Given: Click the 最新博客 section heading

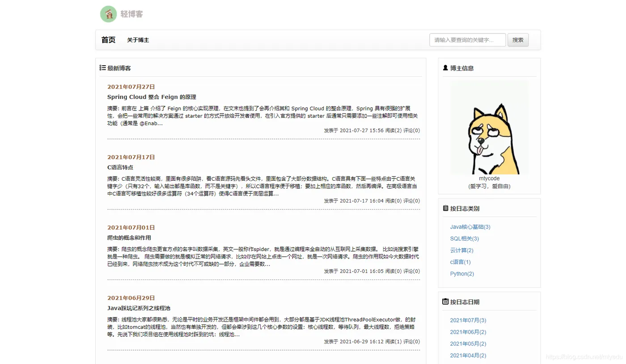Looking at the screenshot, I should 119,68.
